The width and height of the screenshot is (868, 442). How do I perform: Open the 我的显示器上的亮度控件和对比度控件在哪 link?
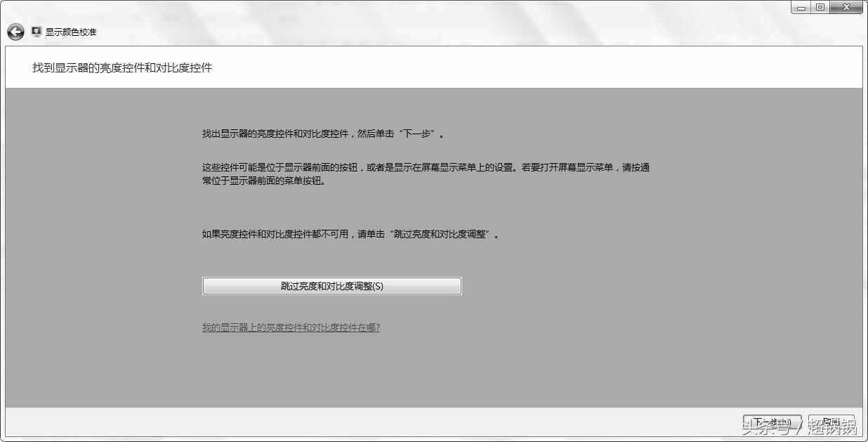pos(291,327)
